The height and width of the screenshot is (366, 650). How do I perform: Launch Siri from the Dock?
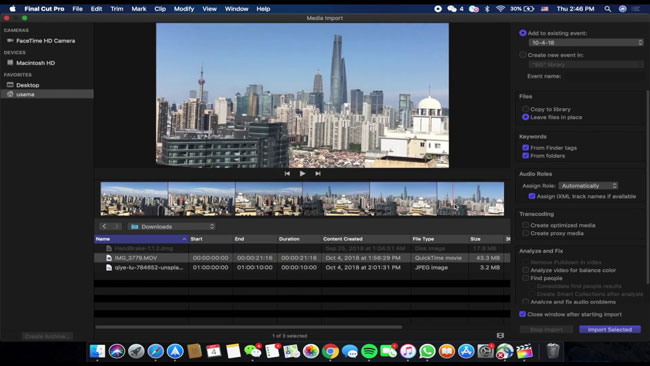117,351
